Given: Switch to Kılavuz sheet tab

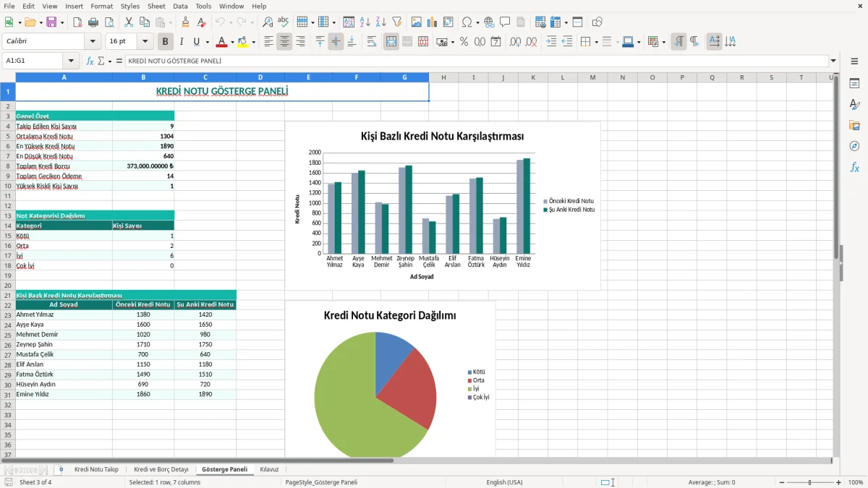Looking at the screenshot, I should (269, 469).
